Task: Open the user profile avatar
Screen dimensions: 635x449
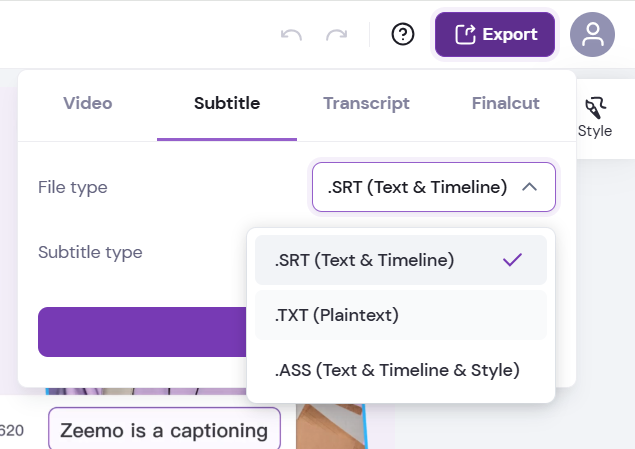Action: click(x=592, y=35)
